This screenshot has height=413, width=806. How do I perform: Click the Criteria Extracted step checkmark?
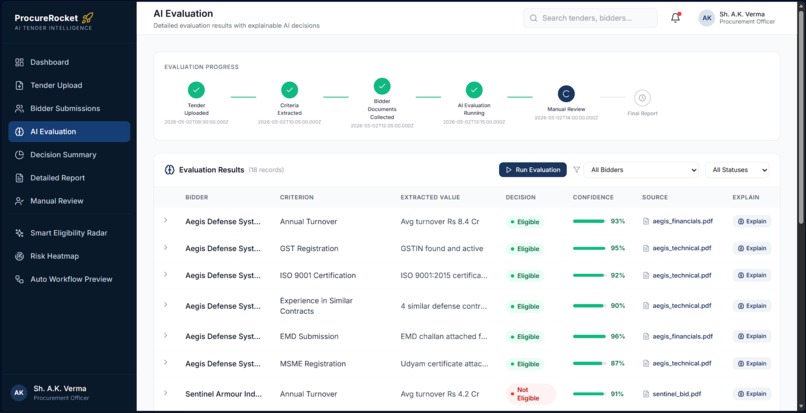point(289,90)
